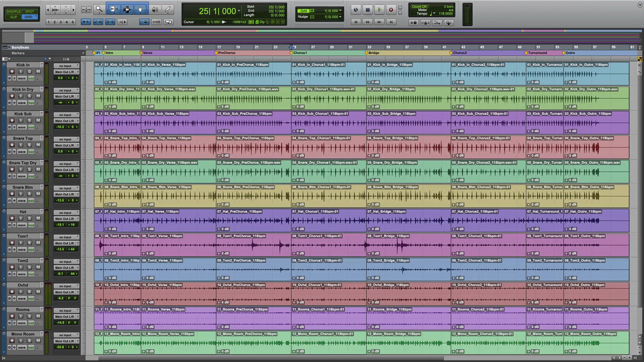This screenshot has height=362, width=644.
Task: Switch to Shuffle edit mode
Action: point(13,11)
